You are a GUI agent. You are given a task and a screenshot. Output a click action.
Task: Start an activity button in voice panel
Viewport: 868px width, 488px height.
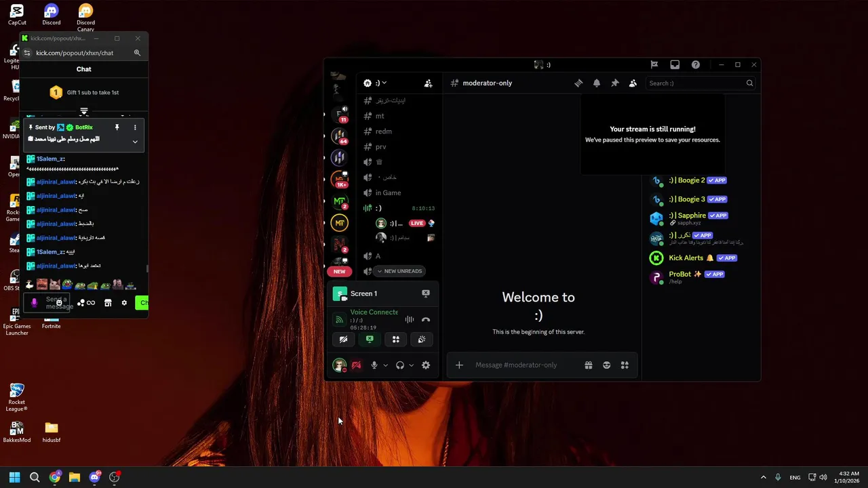[x=396, y=340]
